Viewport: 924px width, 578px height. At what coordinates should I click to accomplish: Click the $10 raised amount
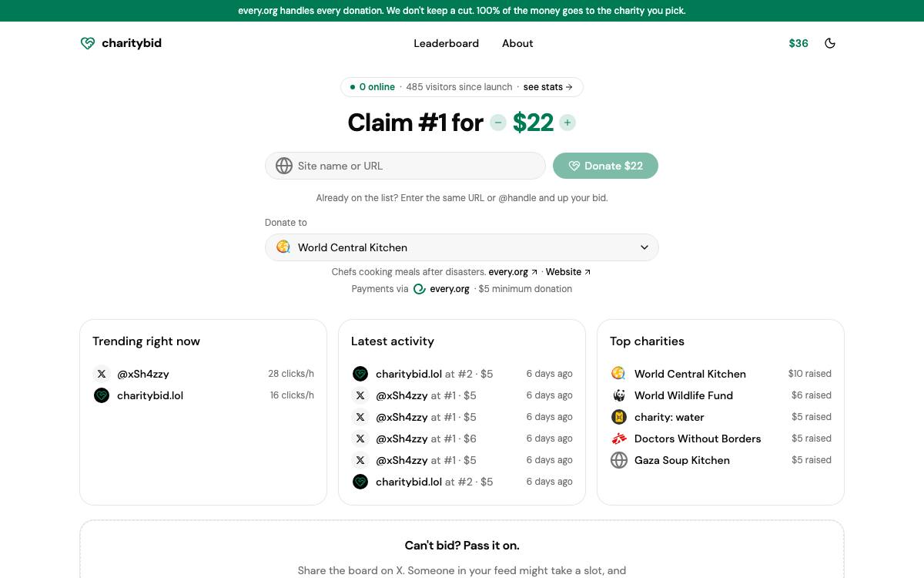(x=810, y=374)
